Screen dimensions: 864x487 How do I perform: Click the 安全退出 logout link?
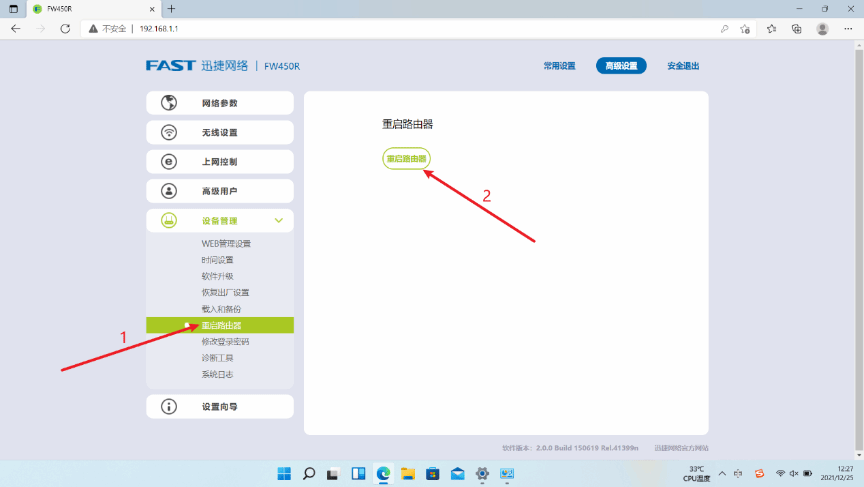(682, 66)
